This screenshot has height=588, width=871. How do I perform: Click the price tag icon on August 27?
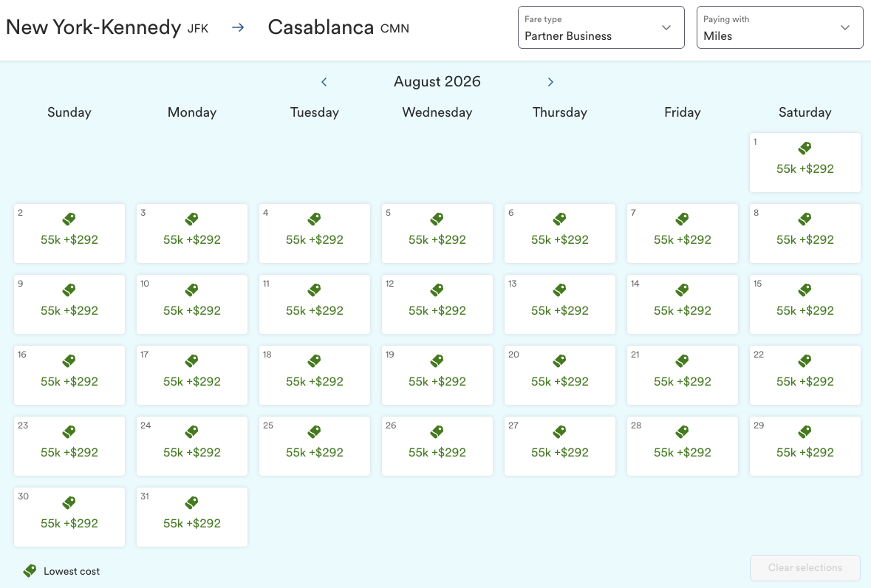(559, 431)
